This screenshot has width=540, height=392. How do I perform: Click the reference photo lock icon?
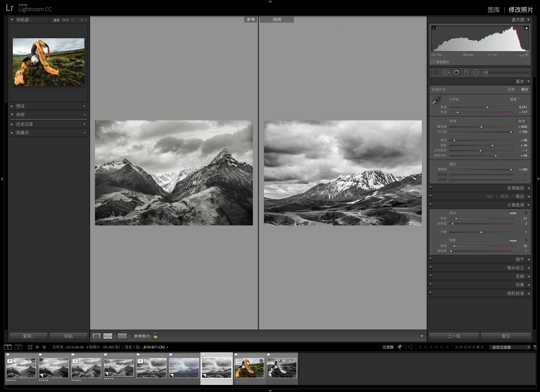(155, 336)
